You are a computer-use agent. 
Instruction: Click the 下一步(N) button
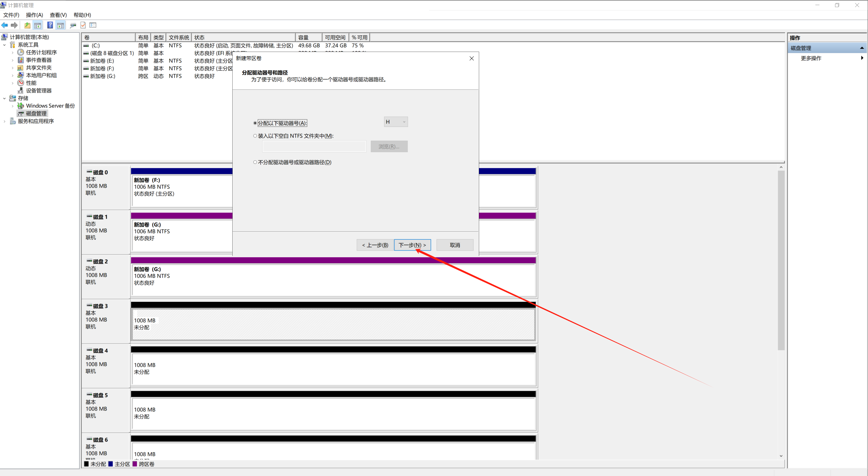412,245
